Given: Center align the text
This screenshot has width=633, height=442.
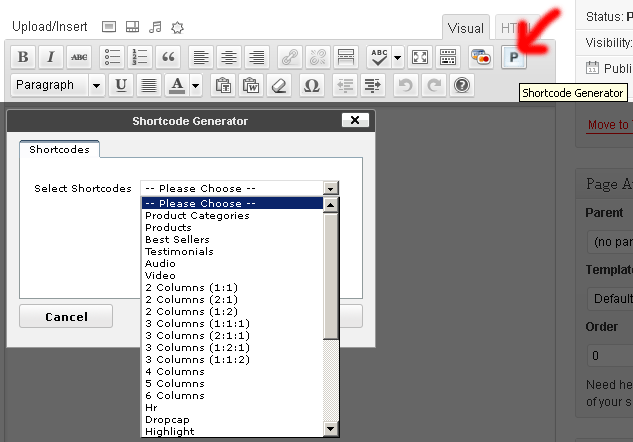Looking at the screenshot, I should (228, 57).
